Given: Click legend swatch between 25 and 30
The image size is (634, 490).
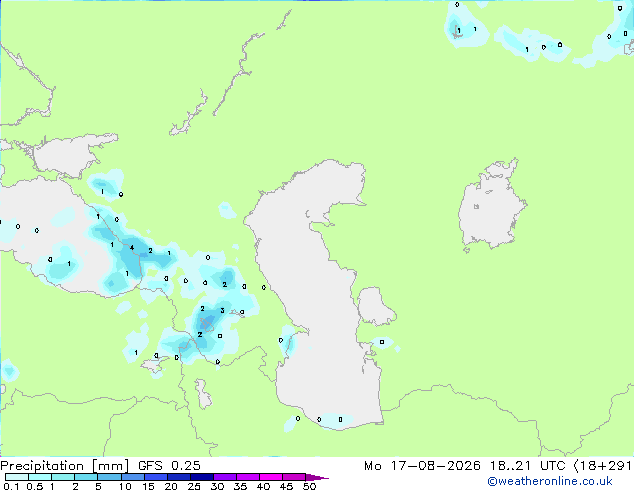Looking at the screenshot, I should (202, 477).
